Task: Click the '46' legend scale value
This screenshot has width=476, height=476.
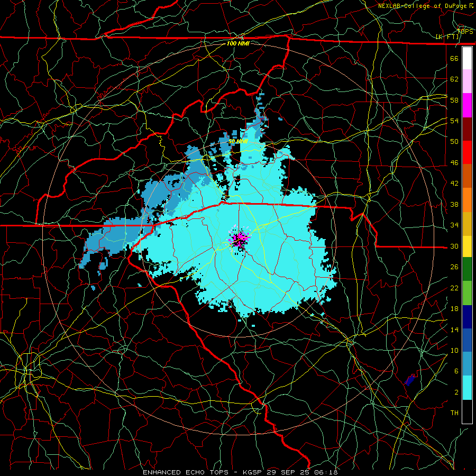Action: [x=454, y=163]
